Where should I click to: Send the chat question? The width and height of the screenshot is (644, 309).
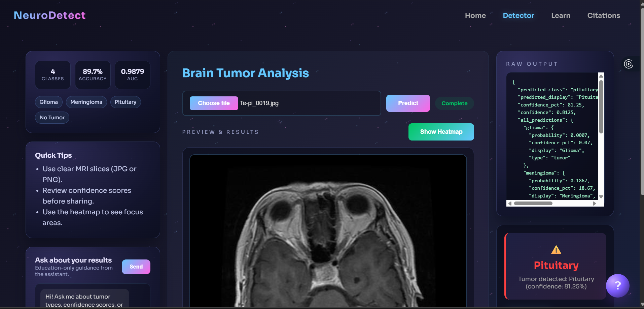tap(136, 267)
